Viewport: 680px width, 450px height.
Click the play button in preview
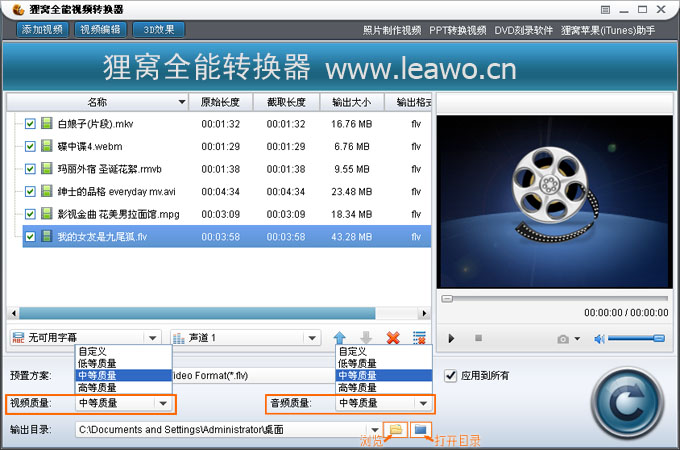[x=451, y=338]
